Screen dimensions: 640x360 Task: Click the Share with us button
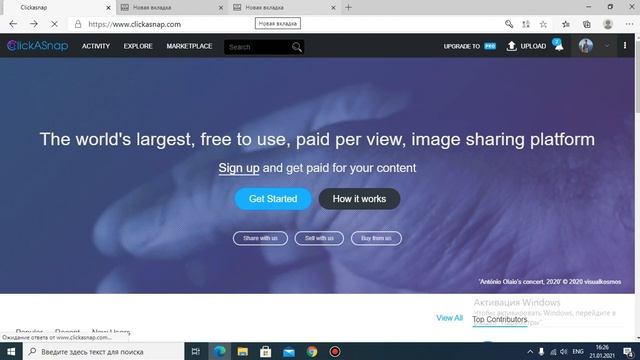(260, 238)
